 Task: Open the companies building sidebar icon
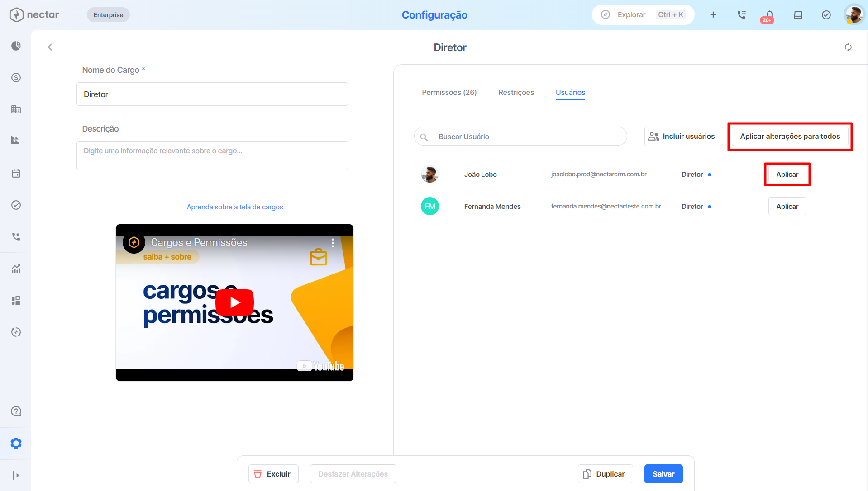coord(16,109)
